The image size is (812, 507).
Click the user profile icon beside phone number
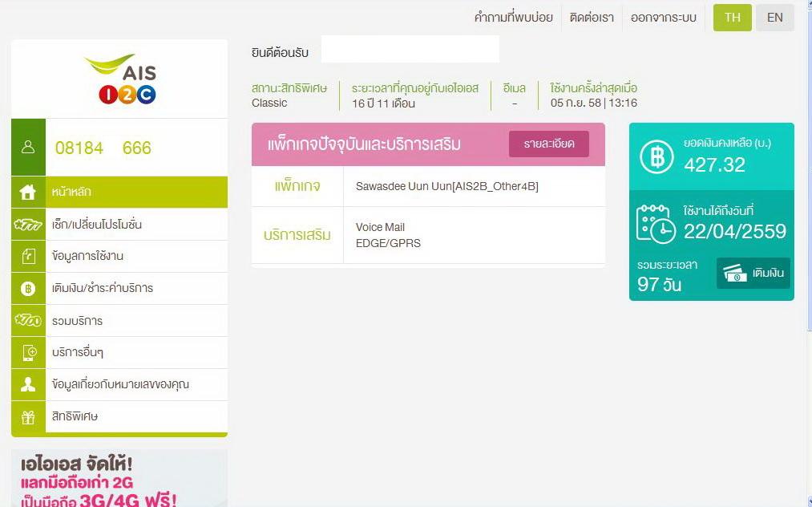[x=28, y=148]
